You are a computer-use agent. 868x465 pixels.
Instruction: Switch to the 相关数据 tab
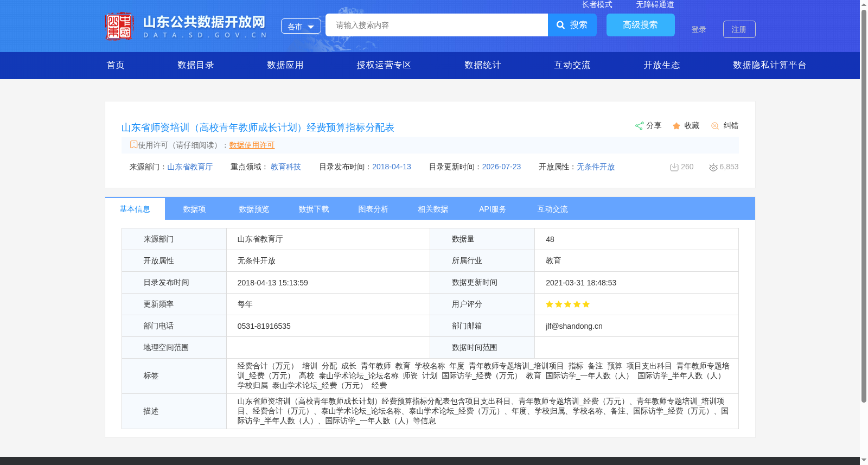(x=433, y=209)
